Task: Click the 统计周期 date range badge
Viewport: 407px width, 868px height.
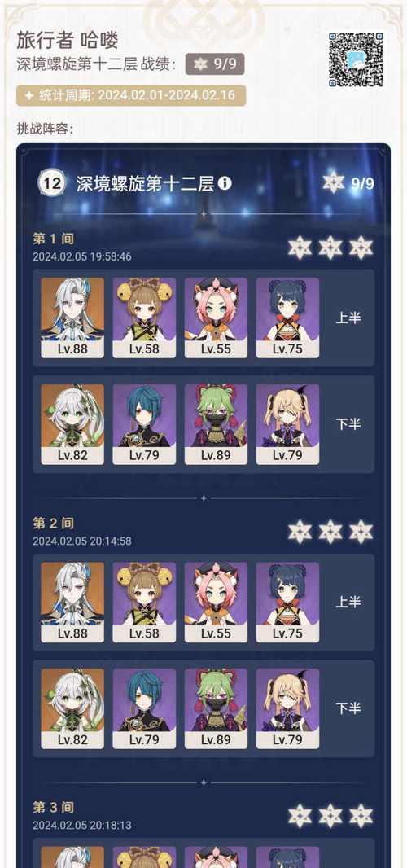Action: 131,95
